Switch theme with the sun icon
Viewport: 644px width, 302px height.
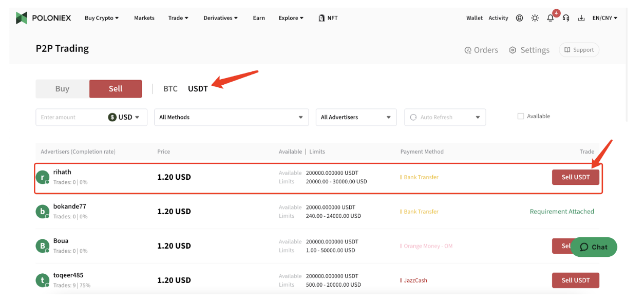point(535,18)
